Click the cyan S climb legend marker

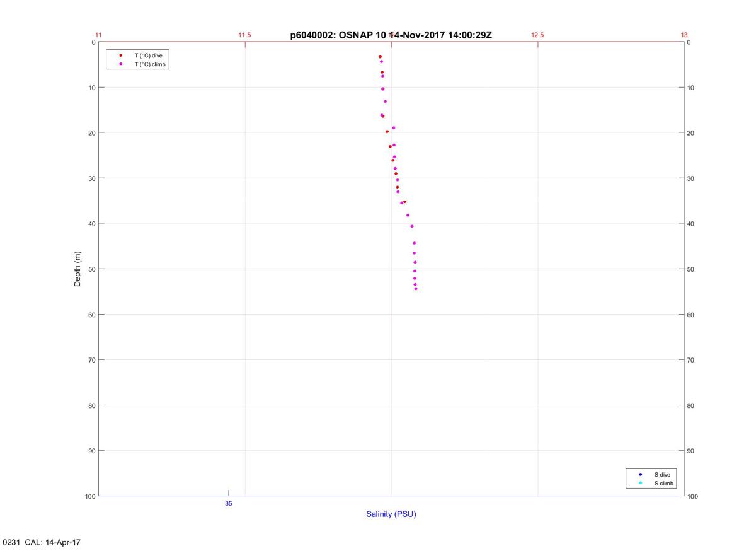[x=640, y=484]
